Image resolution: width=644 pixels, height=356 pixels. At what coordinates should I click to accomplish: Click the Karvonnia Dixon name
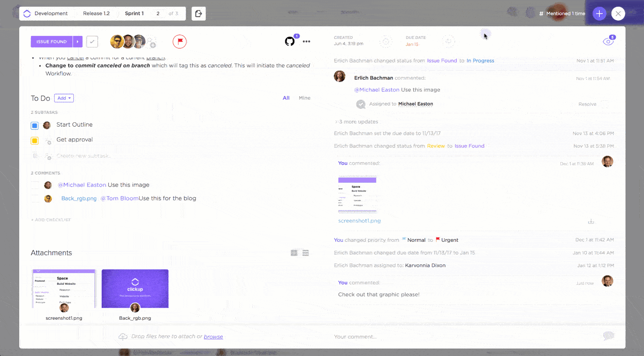425,266
